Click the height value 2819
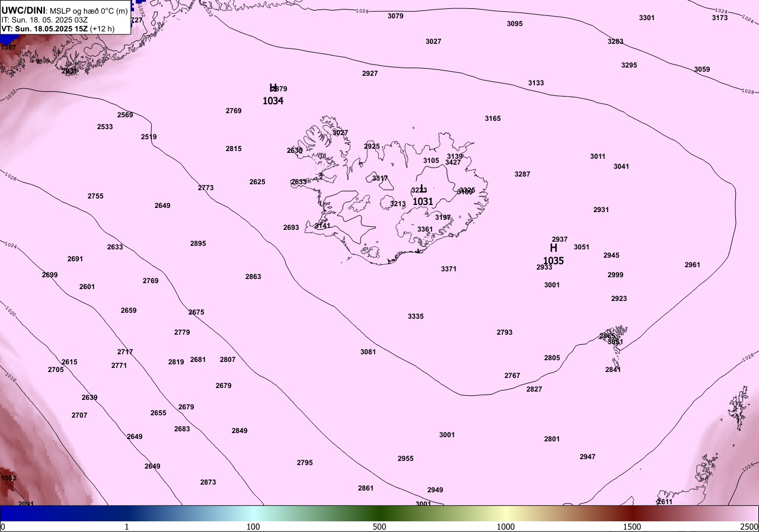 (176, 362)
